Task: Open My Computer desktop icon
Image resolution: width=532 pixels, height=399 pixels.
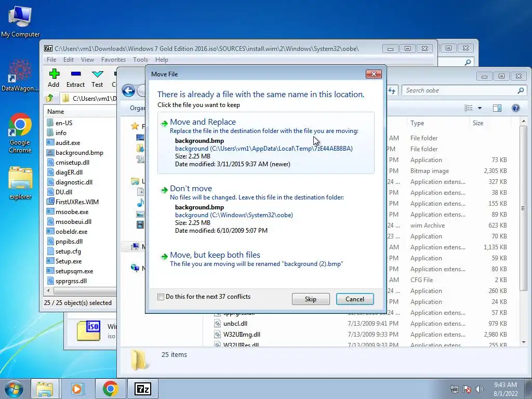Action: (x=20, y=21)
